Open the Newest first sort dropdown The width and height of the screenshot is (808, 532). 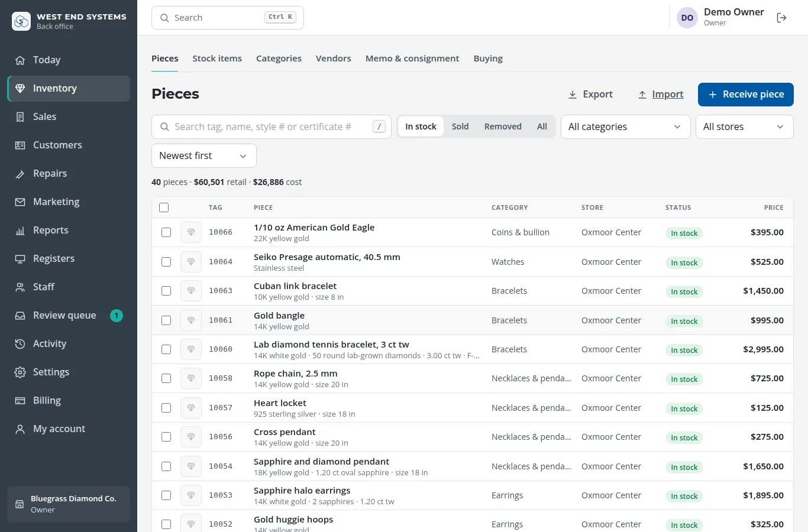pos(204,156)
